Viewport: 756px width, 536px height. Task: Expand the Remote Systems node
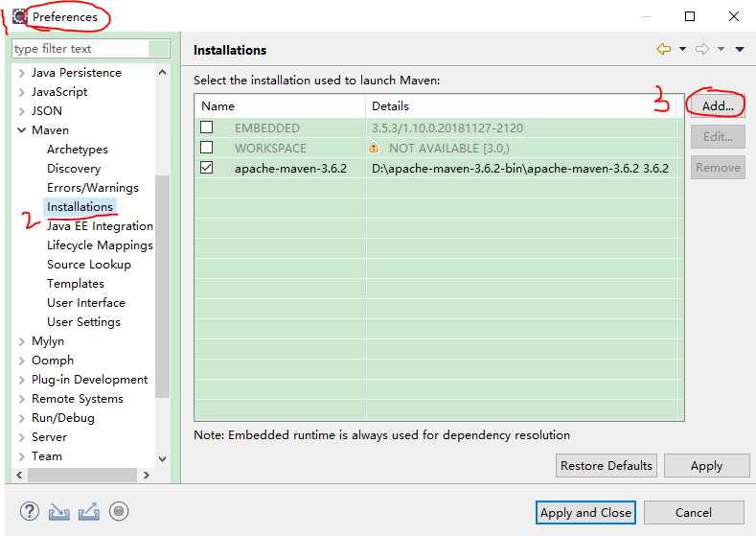pyautogui.click(x=22, y=399)
